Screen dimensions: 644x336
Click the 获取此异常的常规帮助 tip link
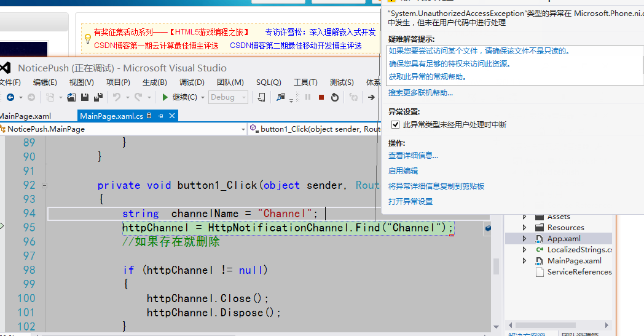pos(428,77)
